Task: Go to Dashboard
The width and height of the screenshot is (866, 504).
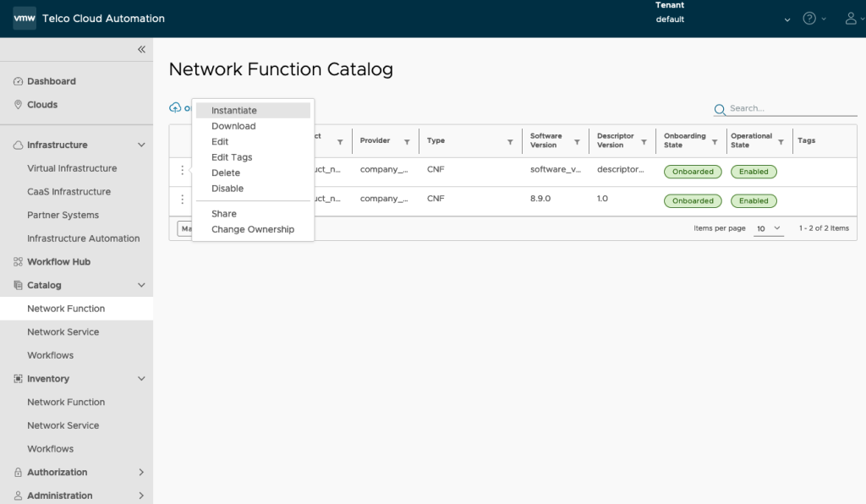Action: click(52, 81)
